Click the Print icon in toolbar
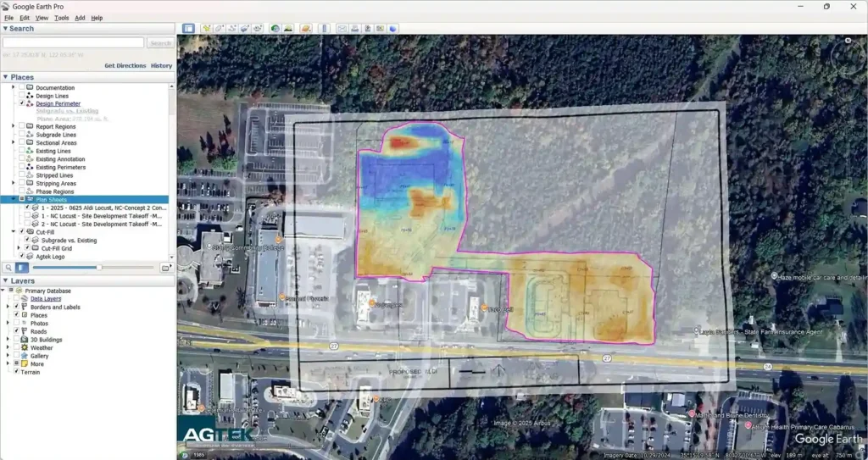This screenshot has width=868, height=460. point(355,28)
